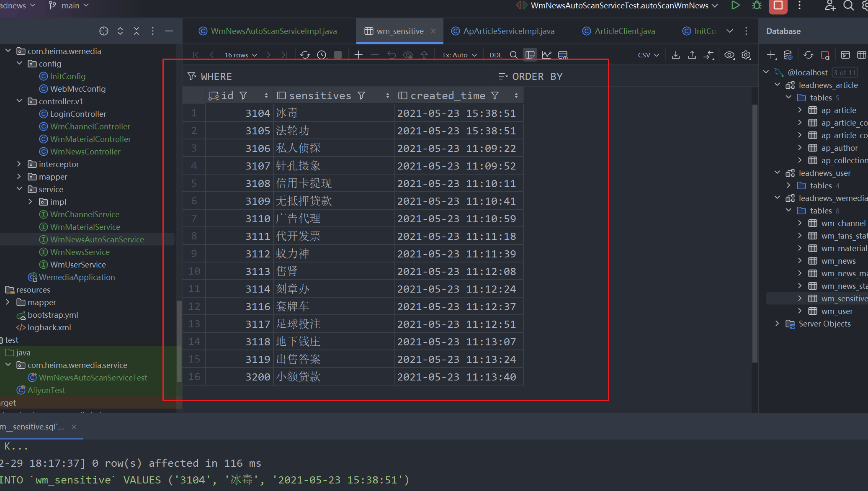Viewport: 868px width, 491px height.
Task: Click the Debug bug icon
Action: click(757, 5)
